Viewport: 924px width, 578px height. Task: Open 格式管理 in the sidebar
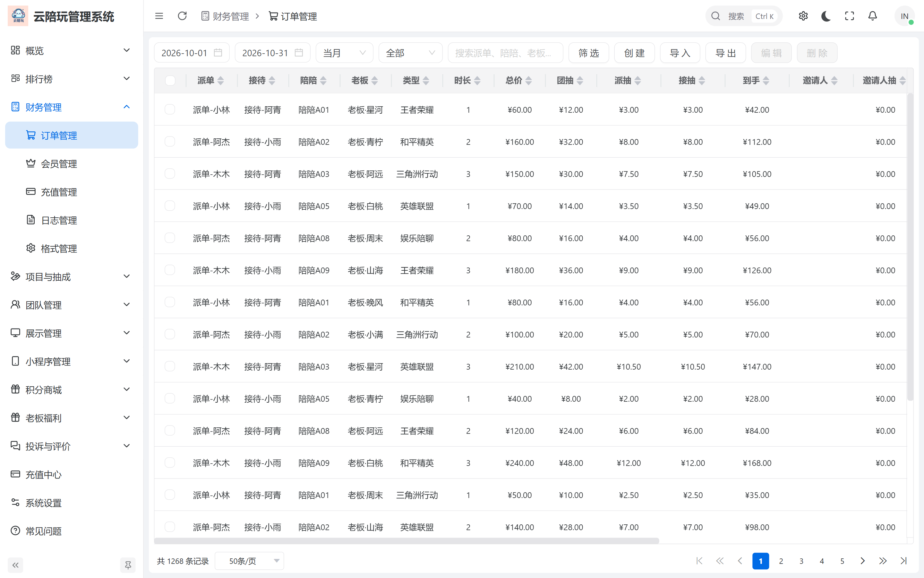[x=72, y=249]
